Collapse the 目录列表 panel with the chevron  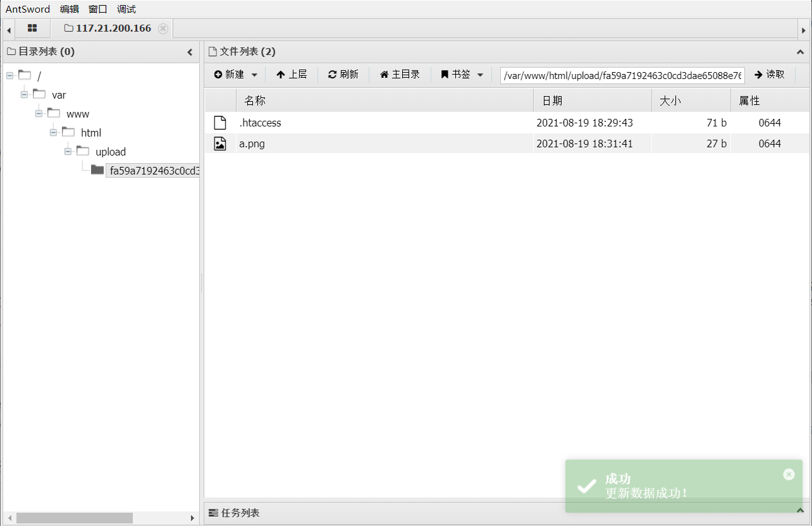190,52
